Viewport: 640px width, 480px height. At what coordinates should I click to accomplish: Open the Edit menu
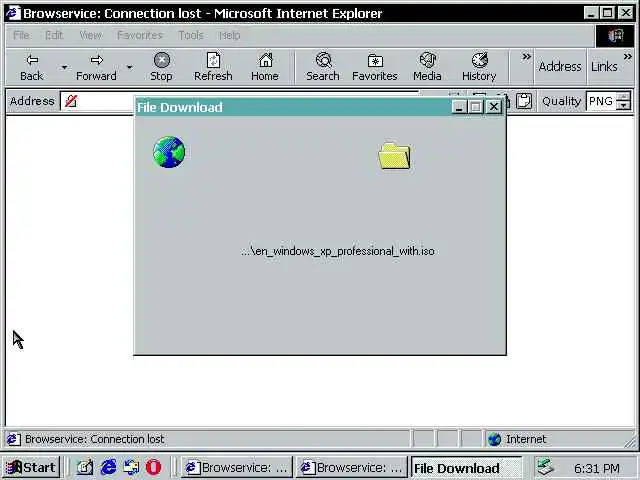(54, 36)
